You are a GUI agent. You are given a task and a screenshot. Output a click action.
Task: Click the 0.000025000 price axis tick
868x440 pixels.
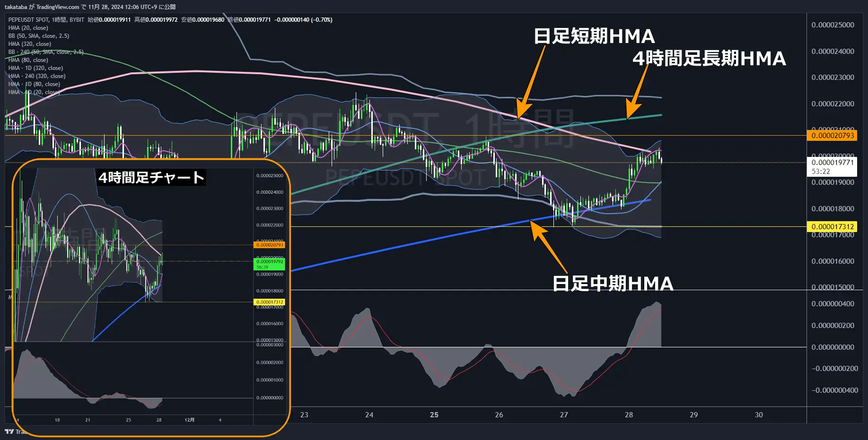[833, 25]
